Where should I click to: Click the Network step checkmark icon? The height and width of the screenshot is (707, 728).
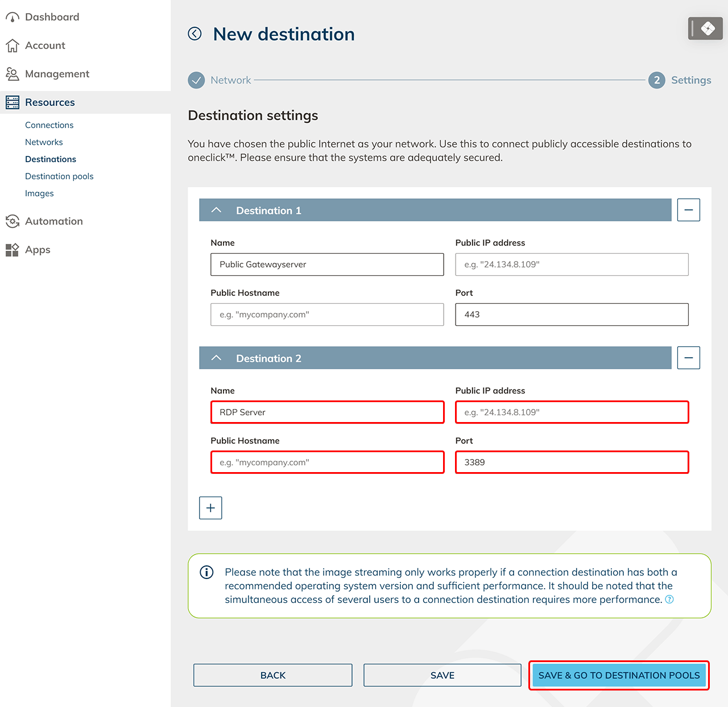[x=196, y=80]
